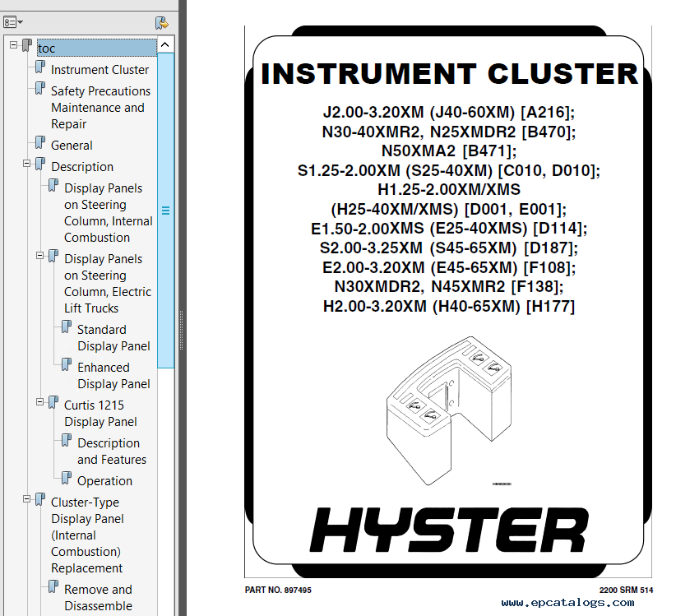Open Description and Features bookmark
This screenshot has height=616, width=676.
(x=112, y=452)
